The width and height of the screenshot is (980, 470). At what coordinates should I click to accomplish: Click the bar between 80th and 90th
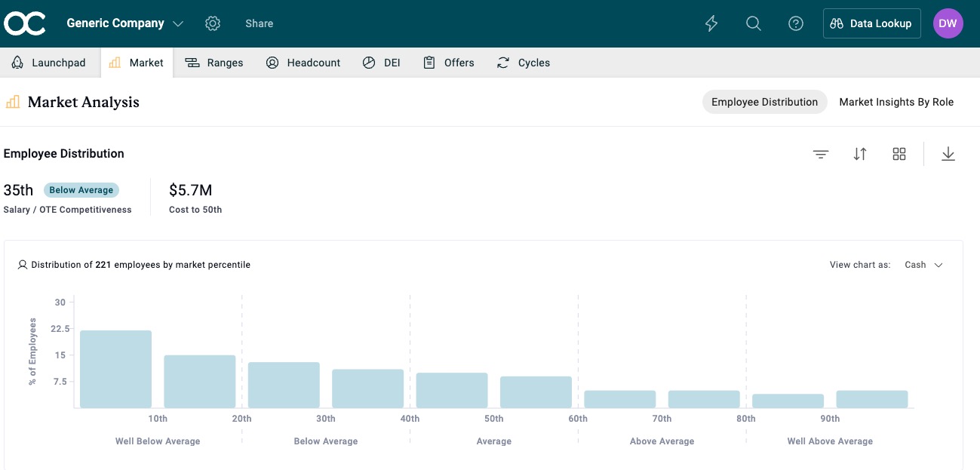click(x=788, y=401)
